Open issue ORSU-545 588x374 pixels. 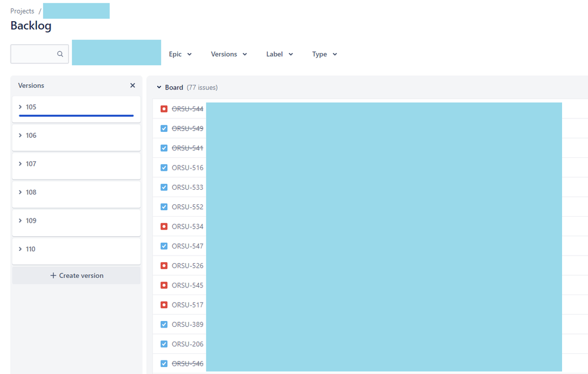(188, 285)
